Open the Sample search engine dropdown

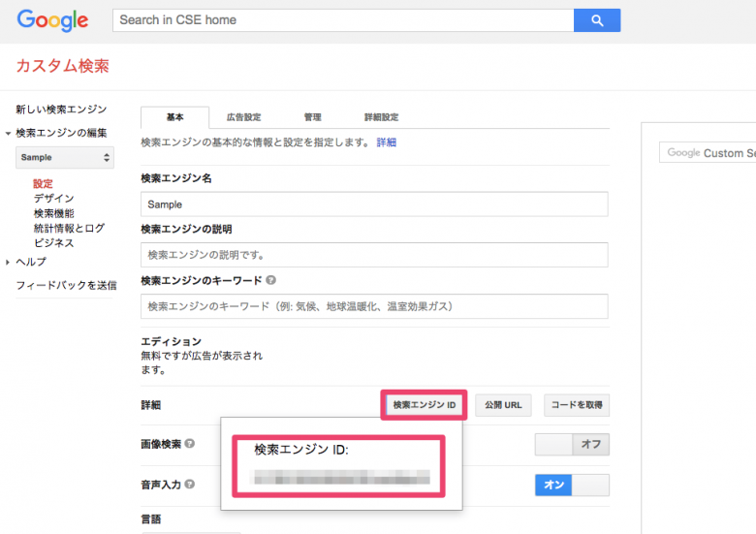66,157
